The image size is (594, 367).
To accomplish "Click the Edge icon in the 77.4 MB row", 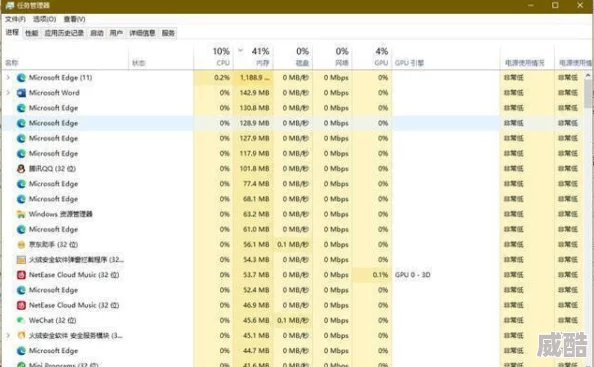I will [x=21, y=184].
